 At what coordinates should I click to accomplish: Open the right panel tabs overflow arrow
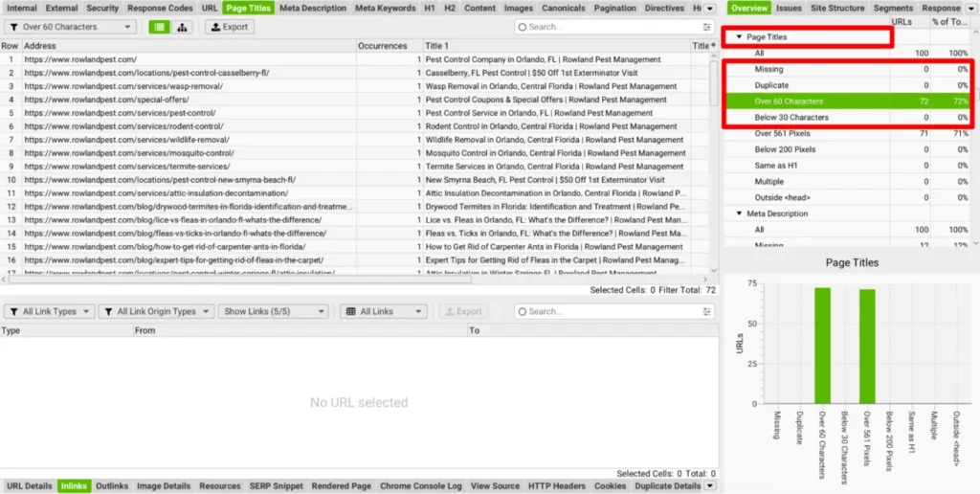coord(970,9)
